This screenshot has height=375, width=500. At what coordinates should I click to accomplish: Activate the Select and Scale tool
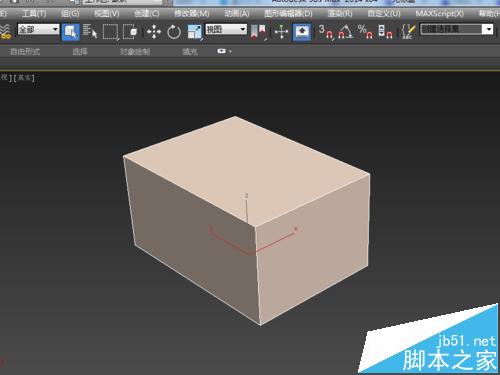point(194,32)
